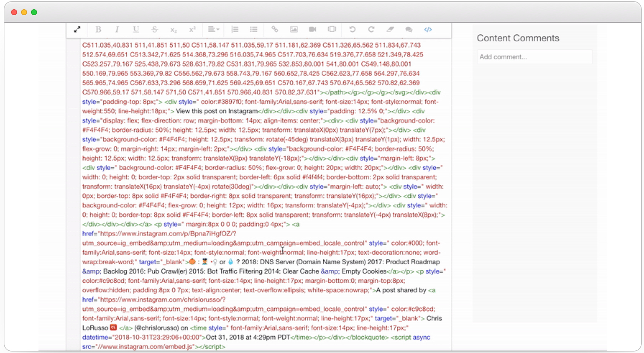644x353 pixels.
Task: Click the macOS window minimize button
Action: [x=24, y=12]
